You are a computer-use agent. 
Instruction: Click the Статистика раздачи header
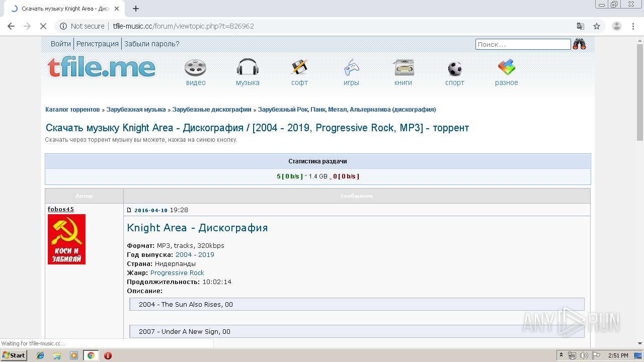317,161
